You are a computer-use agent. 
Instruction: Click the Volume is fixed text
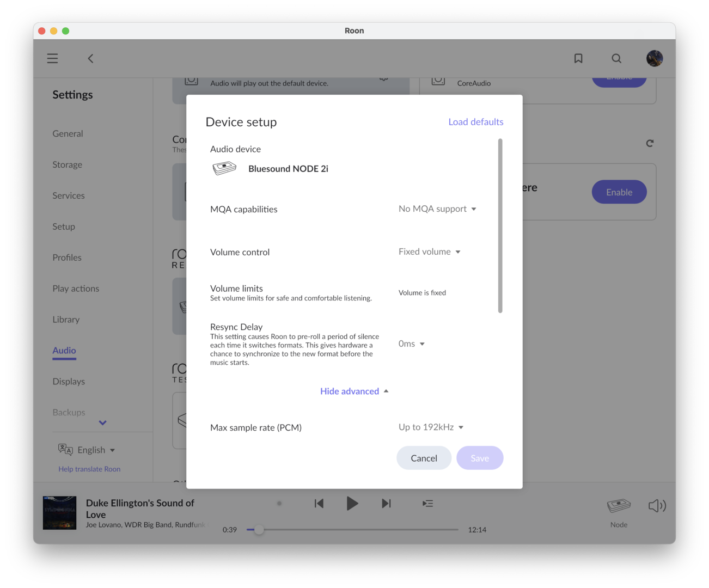422,293
